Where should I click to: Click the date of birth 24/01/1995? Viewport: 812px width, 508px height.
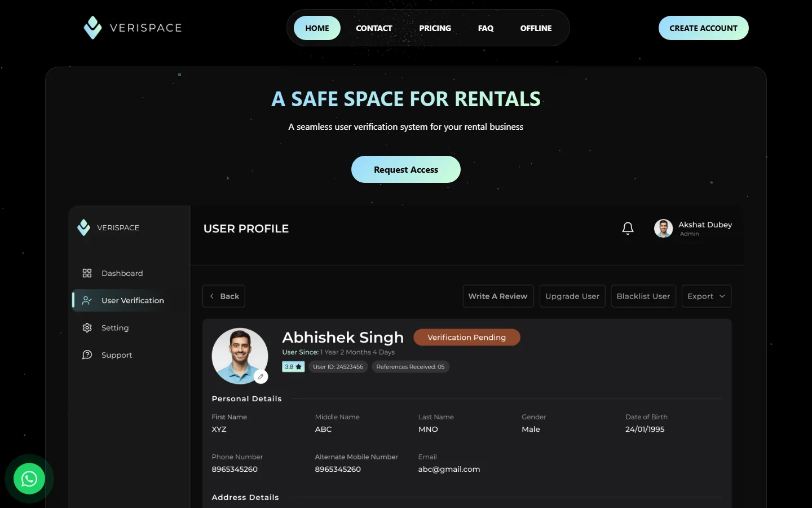[x=645, y=429]
